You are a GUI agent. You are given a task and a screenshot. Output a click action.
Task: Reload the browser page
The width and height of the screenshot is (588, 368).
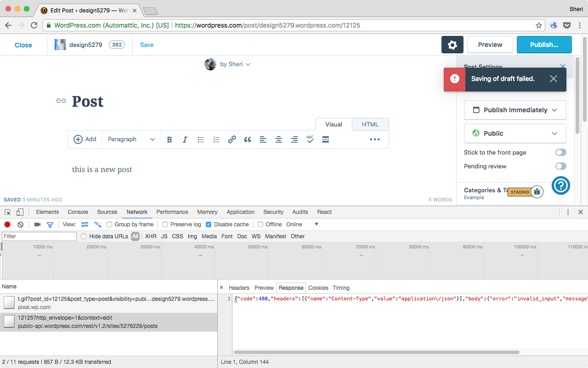[34, 25]
